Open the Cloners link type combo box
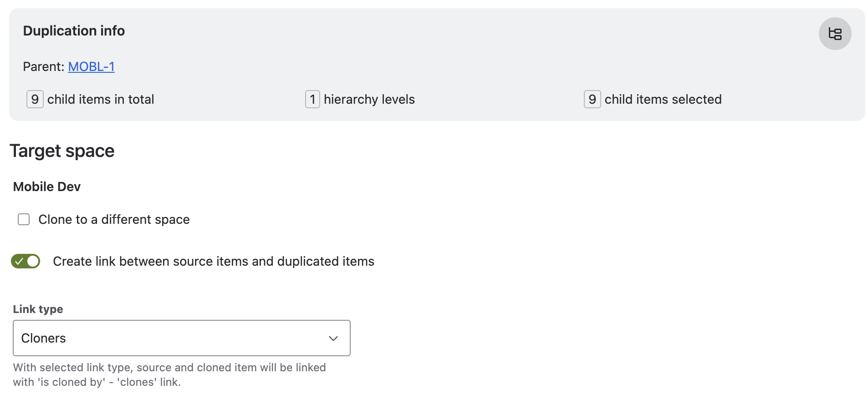Screen dimensions: 868x404 coord(173,338)
